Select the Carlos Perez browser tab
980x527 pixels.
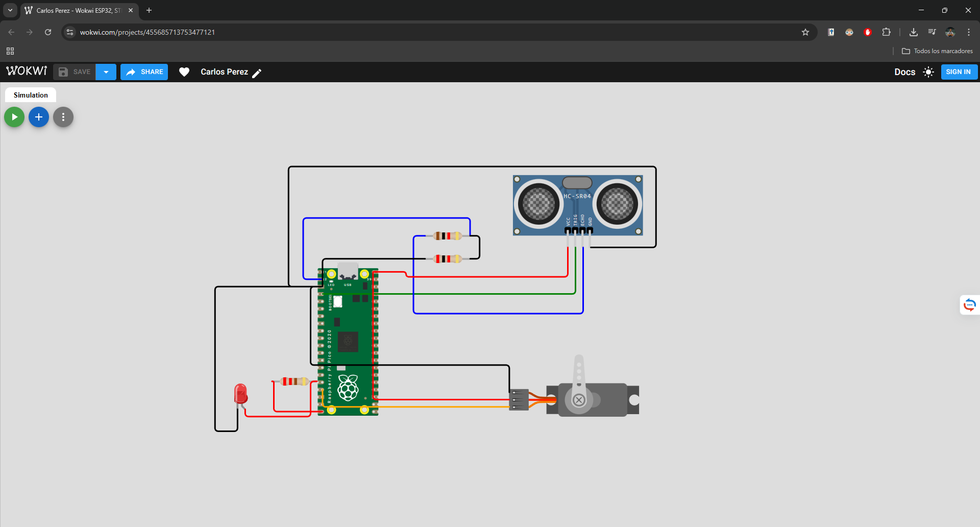tap(77, 10)
